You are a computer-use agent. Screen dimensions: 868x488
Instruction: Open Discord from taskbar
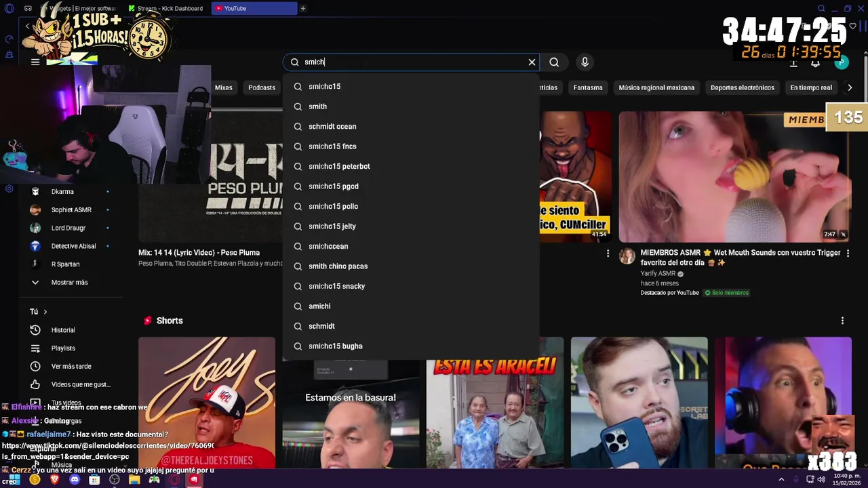75,480
